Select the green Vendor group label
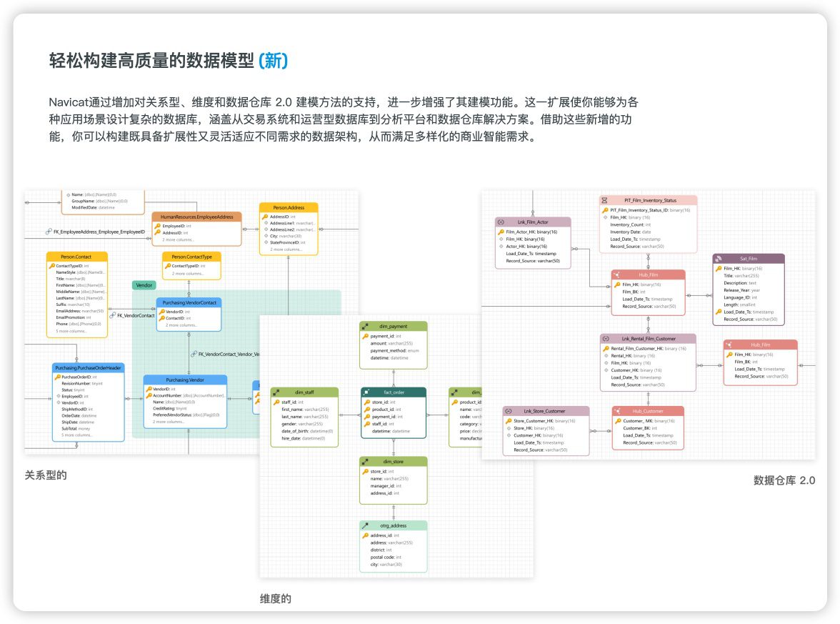Screen dimensions: 840x624 [x=144, y=284]
